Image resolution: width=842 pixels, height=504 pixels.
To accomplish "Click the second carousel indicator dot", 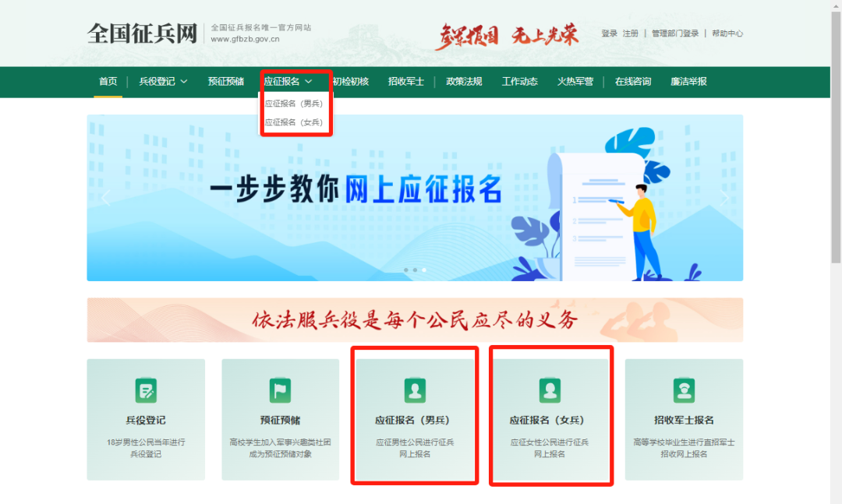I will 414,270.
